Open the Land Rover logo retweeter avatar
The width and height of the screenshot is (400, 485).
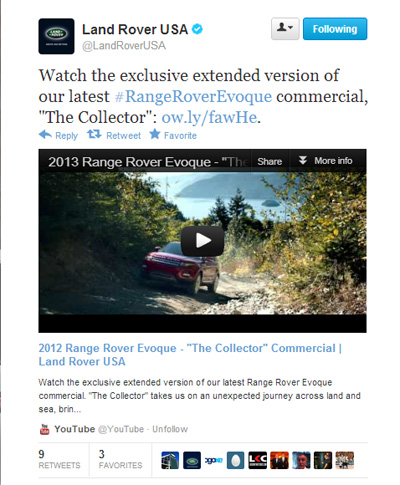192,460
